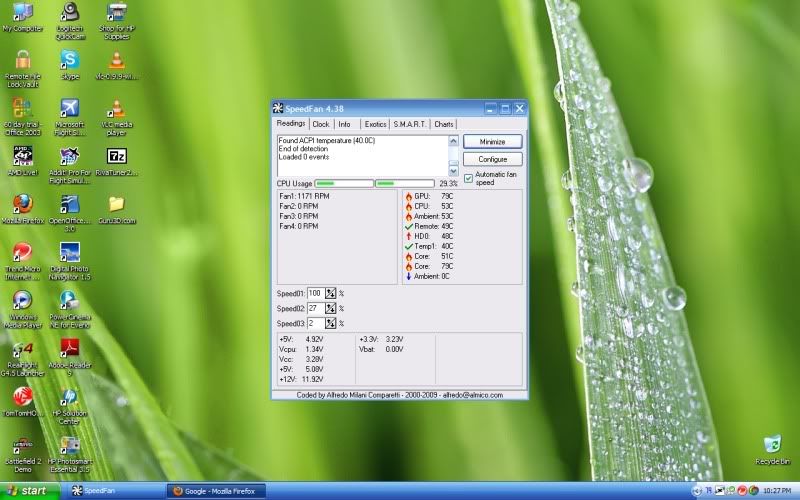The width and height of the screenshot is (800, 500).
Task: Open the VLC media player shortcut
Action: tap(117, 117)
